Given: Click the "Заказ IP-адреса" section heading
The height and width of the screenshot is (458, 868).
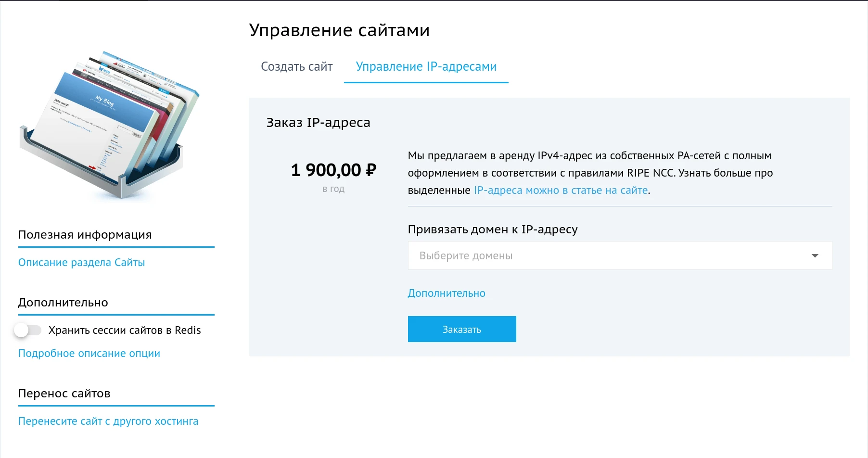Looking at the screenshot, I should pyautogui.click(x=318, y=122).
